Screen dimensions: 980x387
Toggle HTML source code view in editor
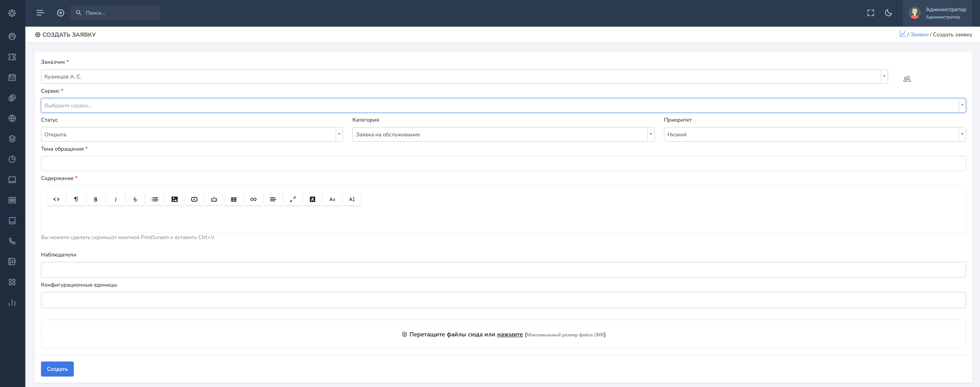pos(56,199)
